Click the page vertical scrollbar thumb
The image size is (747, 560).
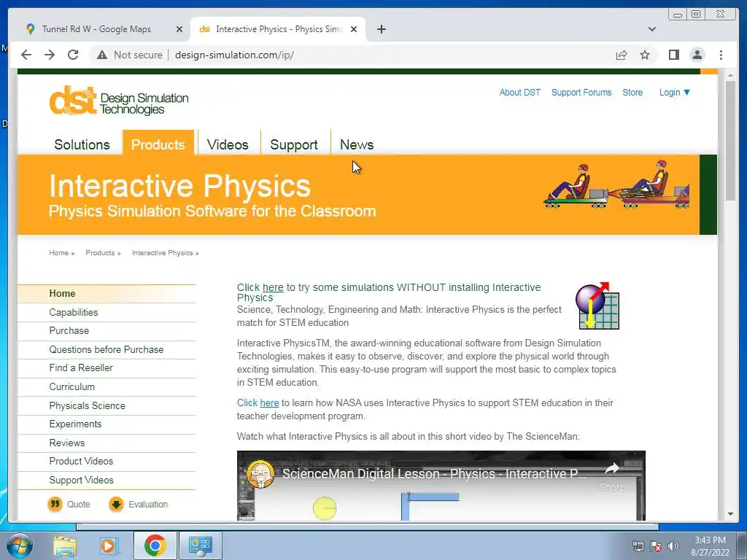coord(729,141)
